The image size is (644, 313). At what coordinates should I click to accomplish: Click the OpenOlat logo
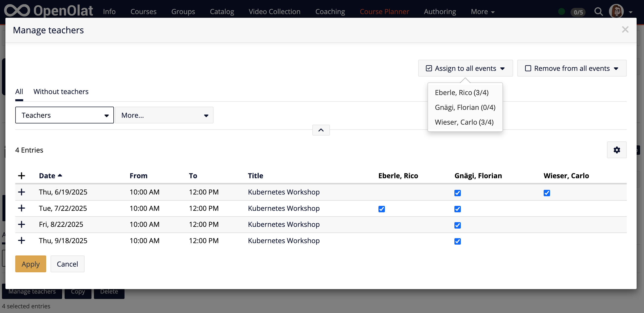click(49, 11)
